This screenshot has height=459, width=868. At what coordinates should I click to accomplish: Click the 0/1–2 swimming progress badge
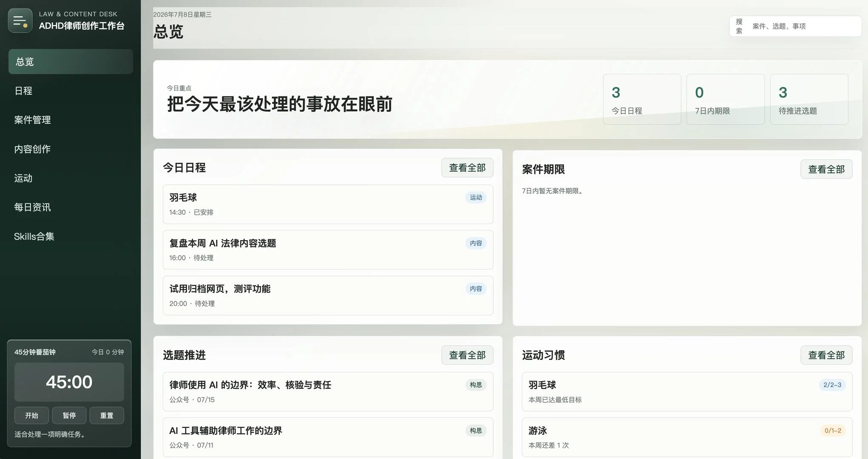coord(833,431)
